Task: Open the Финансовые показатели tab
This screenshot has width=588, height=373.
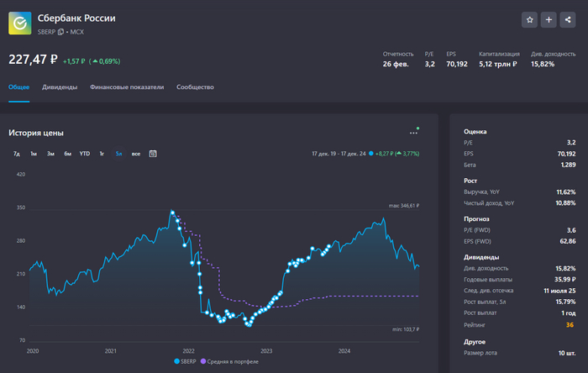Action: 127,87
